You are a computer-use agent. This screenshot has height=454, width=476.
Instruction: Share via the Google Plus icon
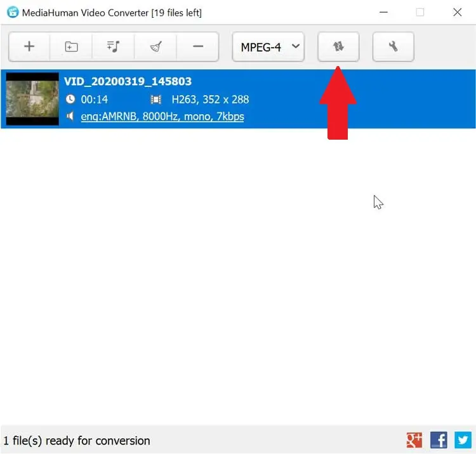coord(414,440)
